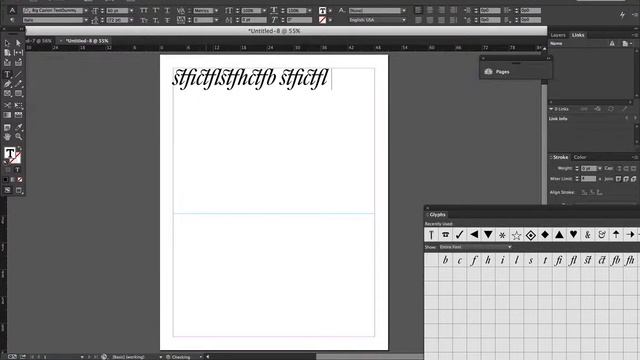Click the stroke Weight input field

pos(589,168)
